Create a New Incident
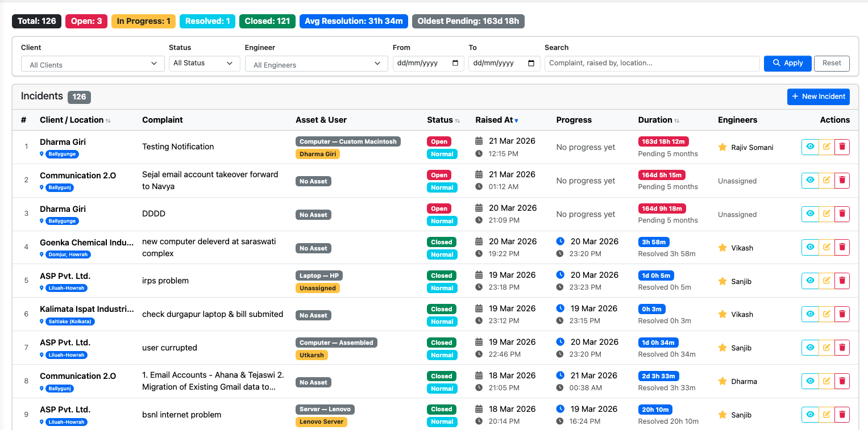 pyautogui.click(x=818, y=97)
